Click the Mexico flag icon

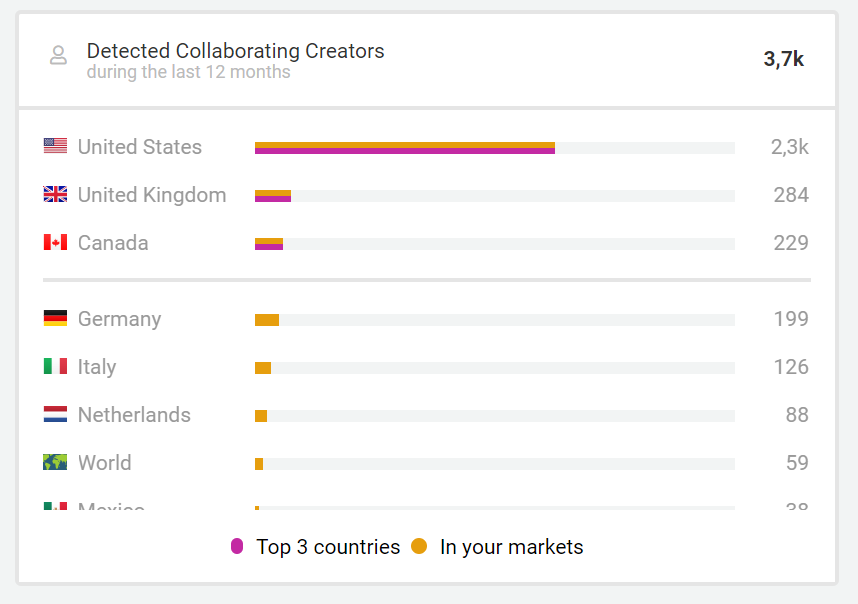(x=55, y=507)
